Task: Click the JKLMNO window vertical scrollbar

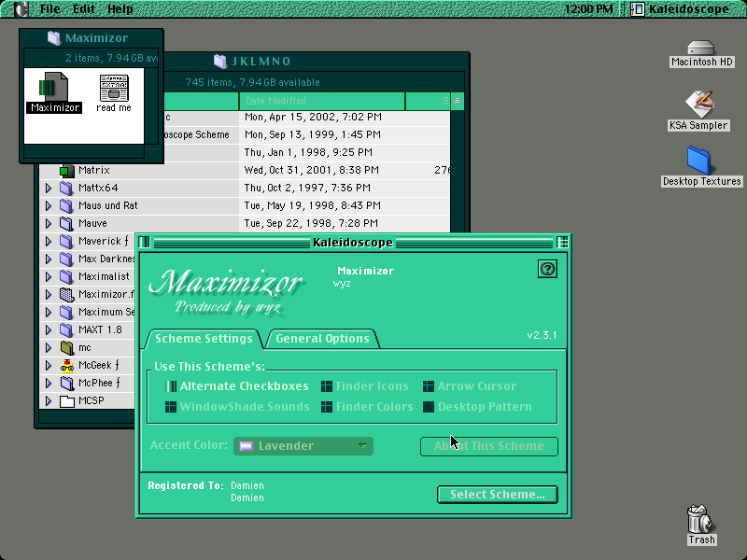Action: point(458,172)
